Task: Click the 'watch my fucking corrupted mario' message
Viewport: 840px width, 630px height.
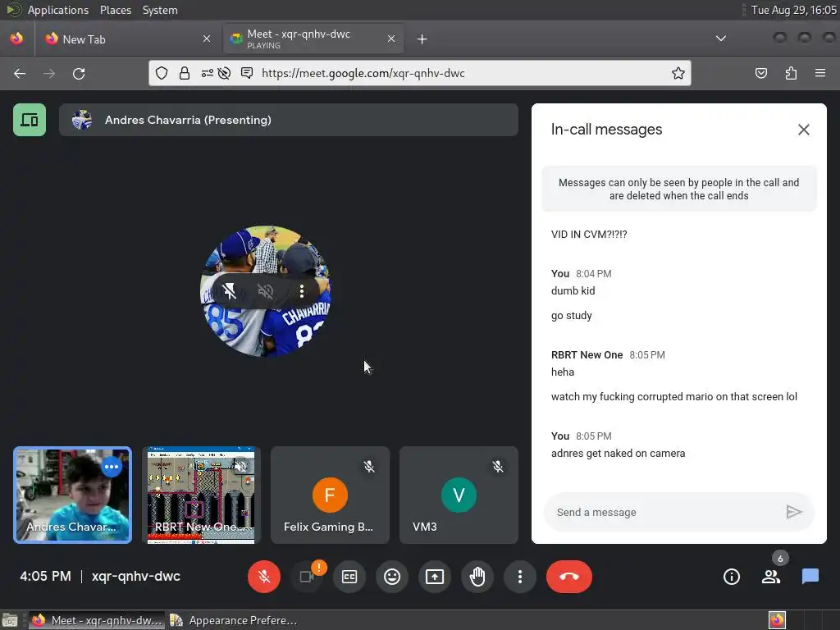Action: (x=674, y=396)
